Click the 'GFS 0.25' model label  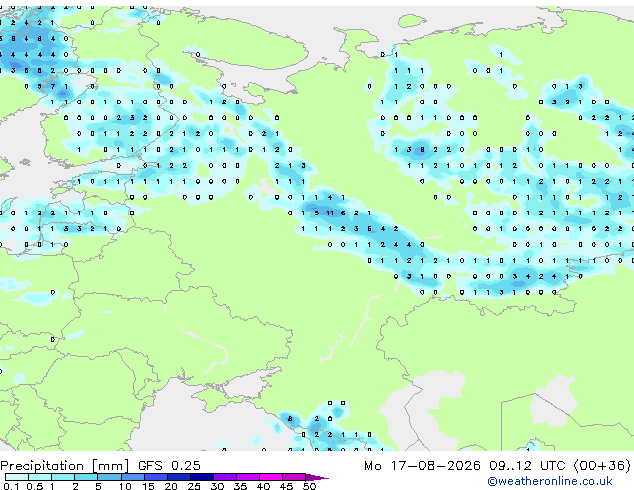[169, 465]
